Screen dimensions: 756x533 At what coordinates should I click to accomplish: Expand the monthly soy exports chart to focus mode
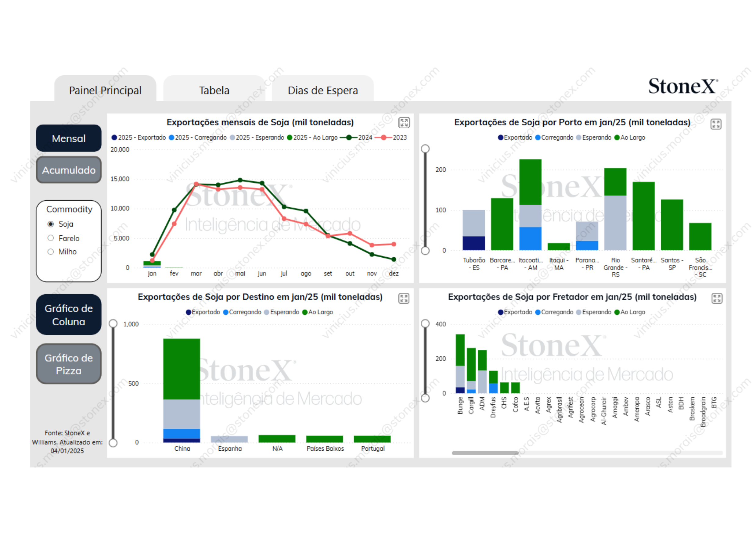[x=404, y=122]
